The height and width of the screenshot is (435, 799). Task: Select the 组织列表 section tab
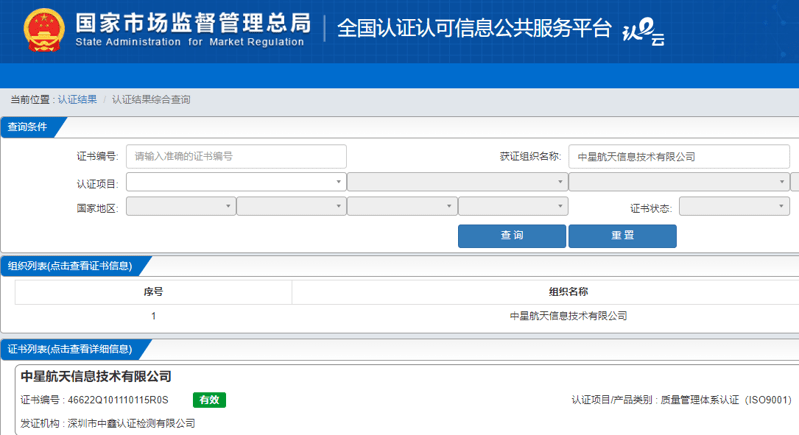(71, 266)
